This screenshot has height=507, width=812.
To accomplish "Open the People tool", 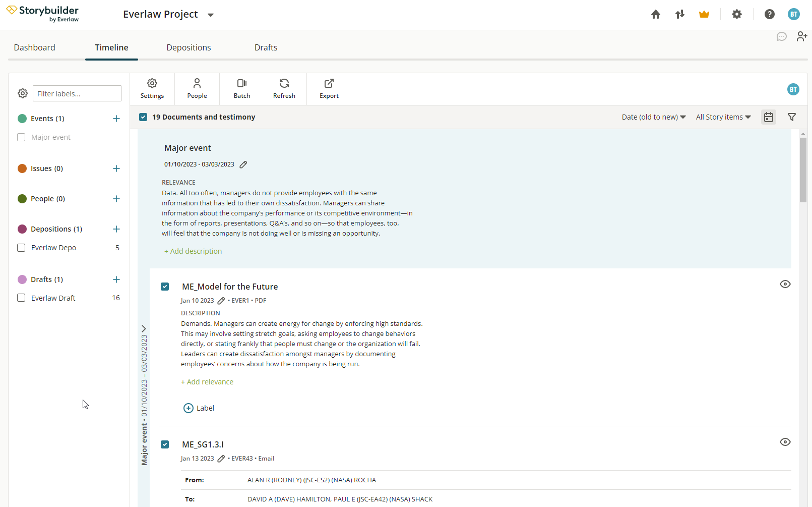I will coord(197,89).
